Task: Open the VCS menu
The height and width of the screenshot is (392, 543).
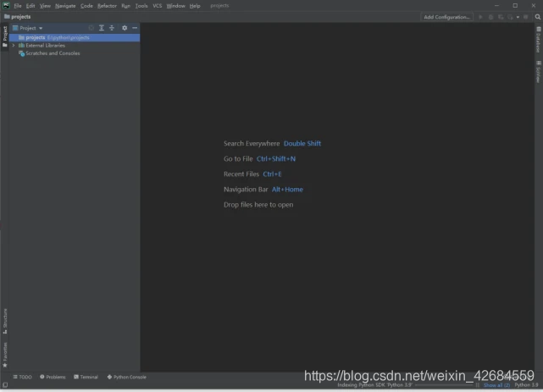Action: (x=157, y=6)
